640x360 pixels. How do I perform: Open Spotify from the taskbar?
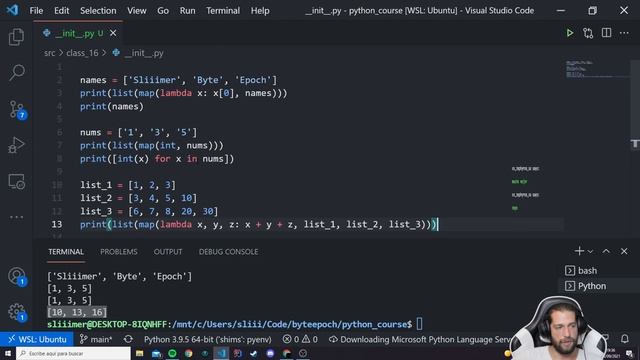[172, 353]
